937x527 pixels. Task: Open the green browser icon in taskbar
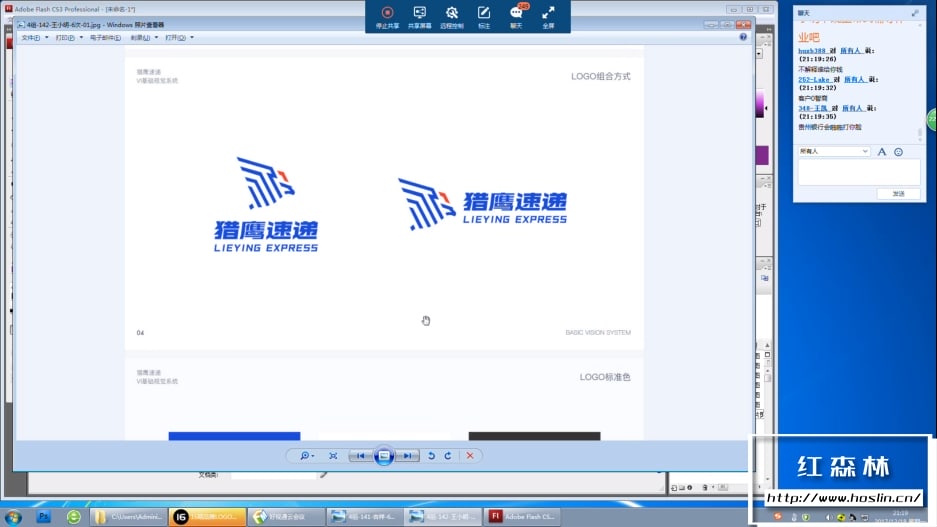tap(74, 517)
